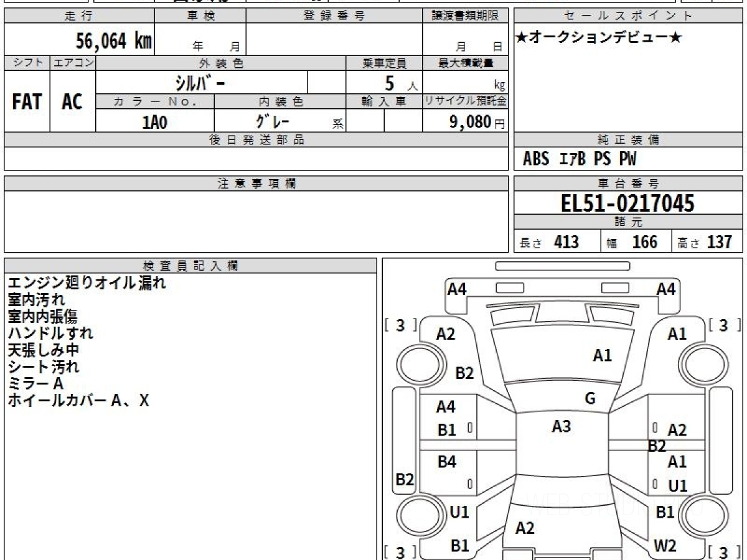The image size is (747, 560).
Task: Click the AC air conditioner value
Action: click(73, 101)
